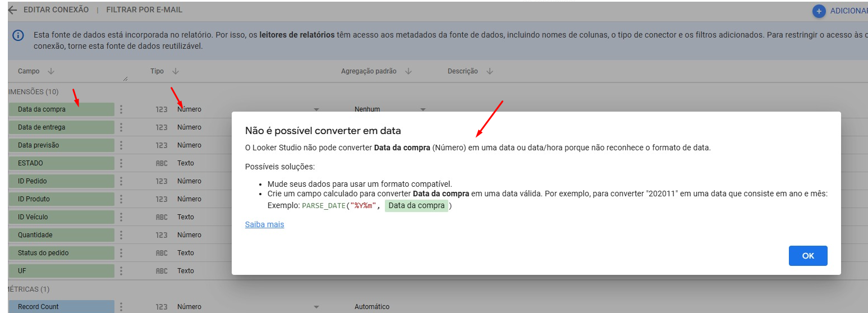This screenshot has width=868, height=313.
Task: Open three-dot menu for ID Pedido
Action: coord(121,181)
